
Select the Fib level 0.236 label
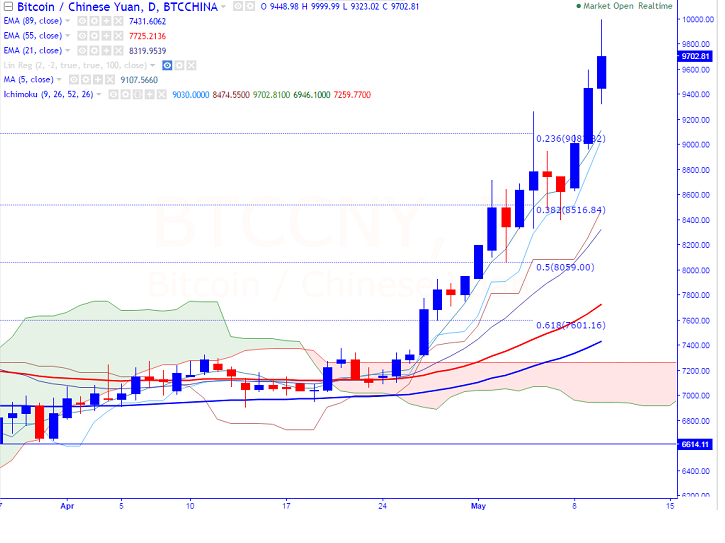click(x=571, y=139)
